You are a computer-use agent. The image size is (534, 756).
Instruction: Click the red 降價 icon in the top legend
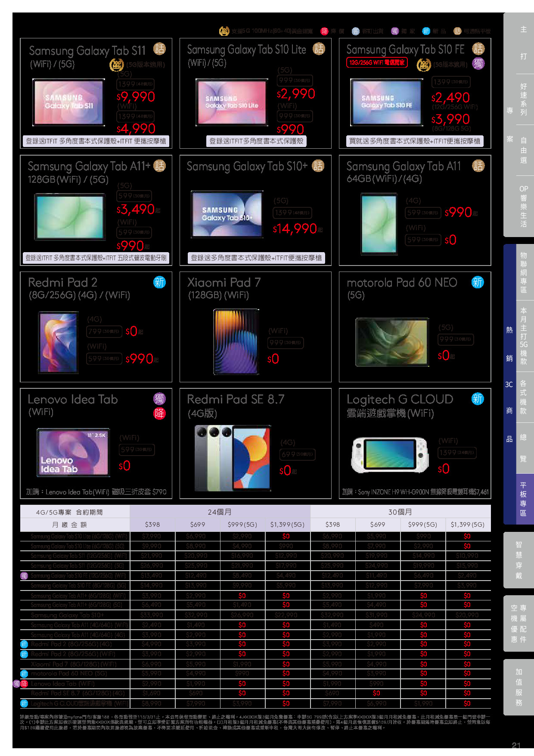tap(324, 31)
